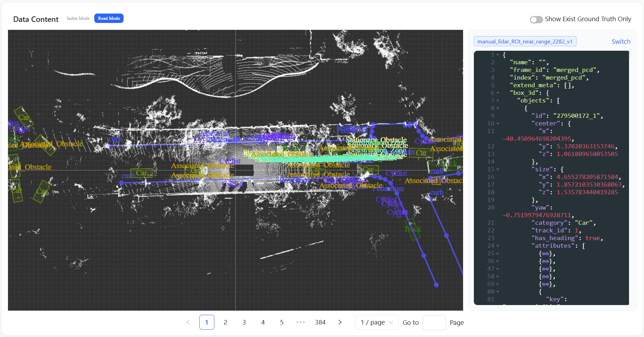Viewport: 644px width, 337px height.
Task: Click the pagination ellipsis to jump pages
Action: (300, 322)
